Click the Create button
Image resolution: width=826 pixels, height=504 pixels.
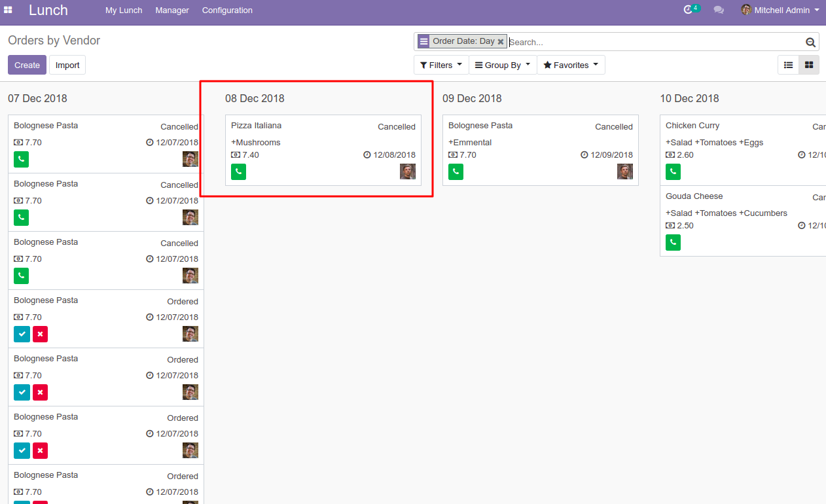26,65
